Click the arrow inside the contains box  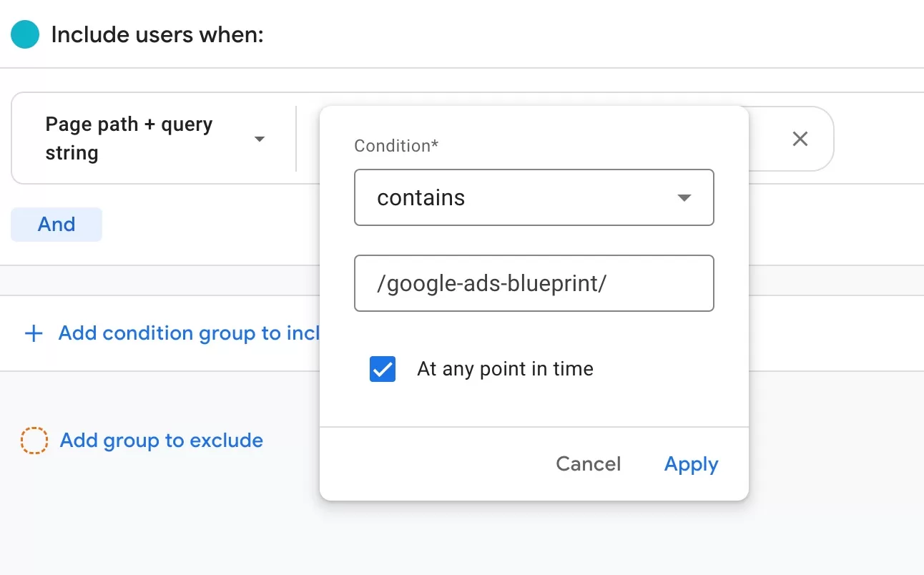[684, 197]
